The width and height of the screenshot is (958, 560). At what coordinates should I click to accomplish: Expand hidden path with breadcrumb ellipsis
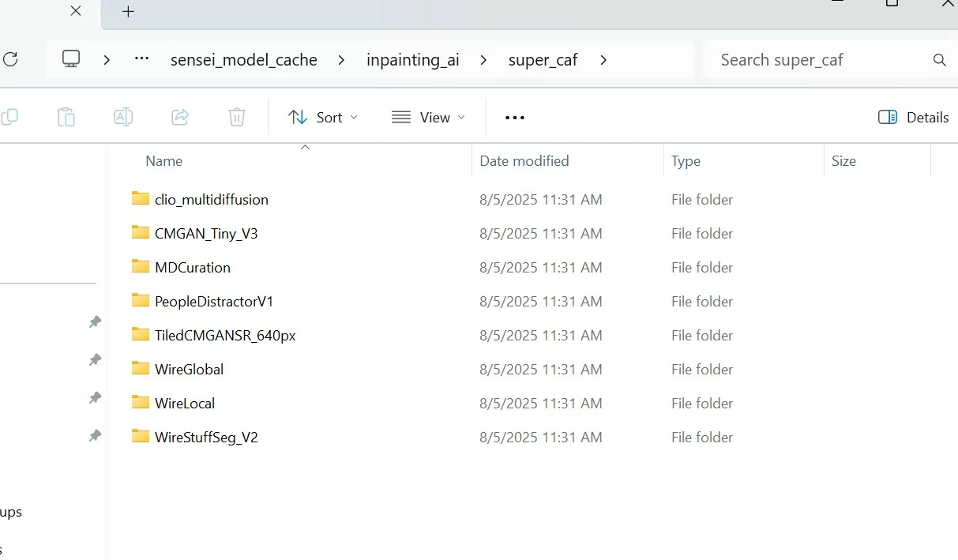[142, 59]
